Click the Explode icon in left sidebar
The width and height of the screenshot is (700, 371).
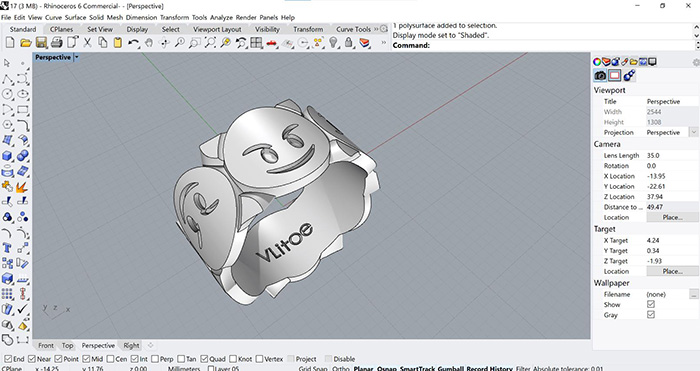point(22,186)
